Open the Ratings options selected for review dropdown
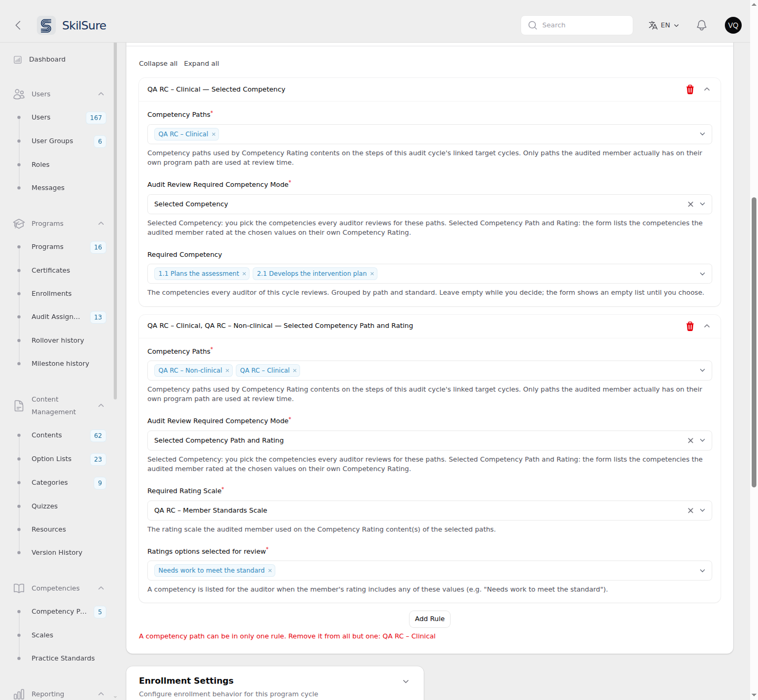This screenshot has width=758, height=700. coord(702,571)
